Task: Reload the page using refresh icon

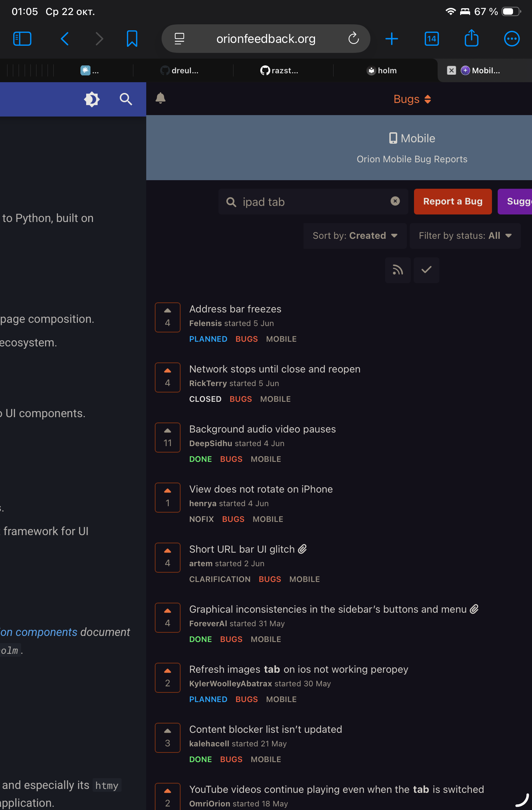Action: click(x=353, y=39)
